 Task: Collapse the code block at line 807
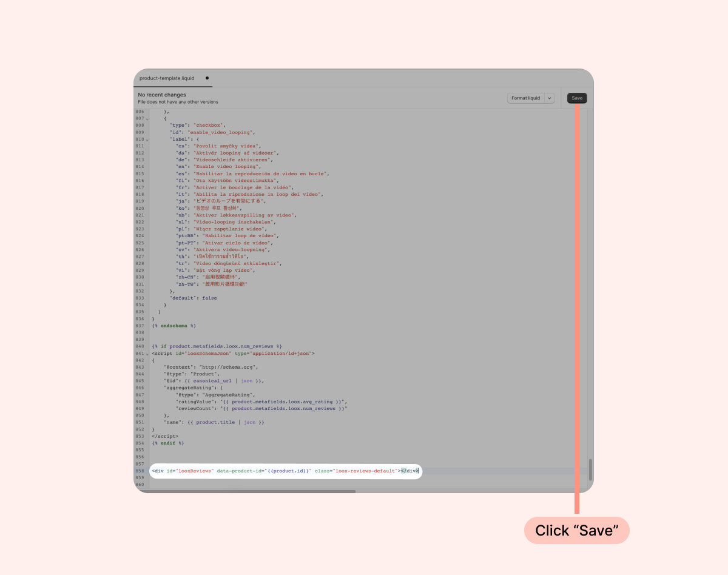147,119
